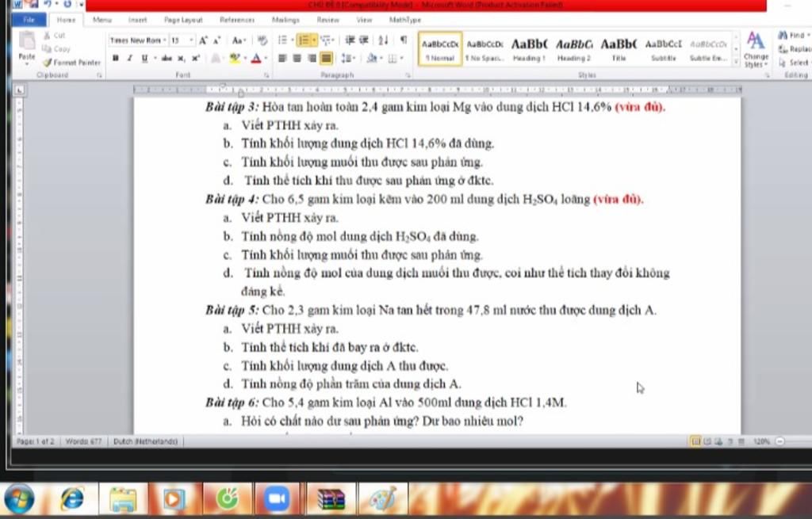This screenshot has height=519, width=812.
Task: Click the Multilevel List icon
Action: [325, 40]
